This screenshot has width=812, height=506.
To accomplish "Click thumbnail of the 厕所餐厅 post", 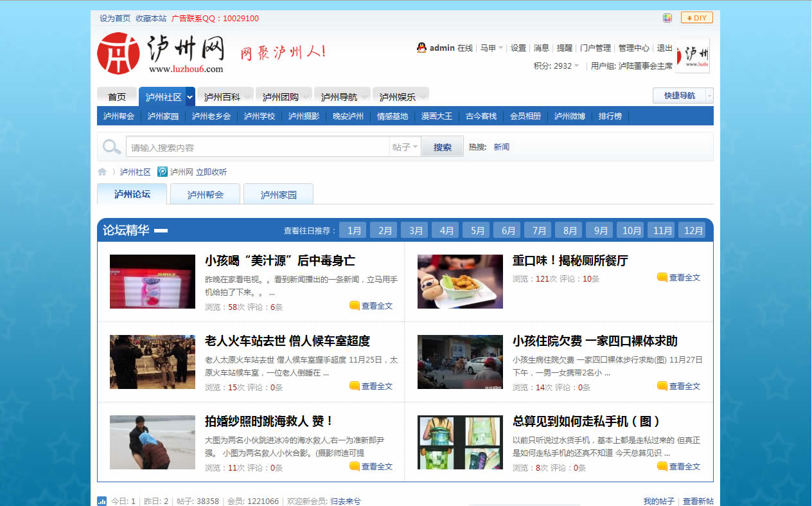I will (x=460, y=282).
